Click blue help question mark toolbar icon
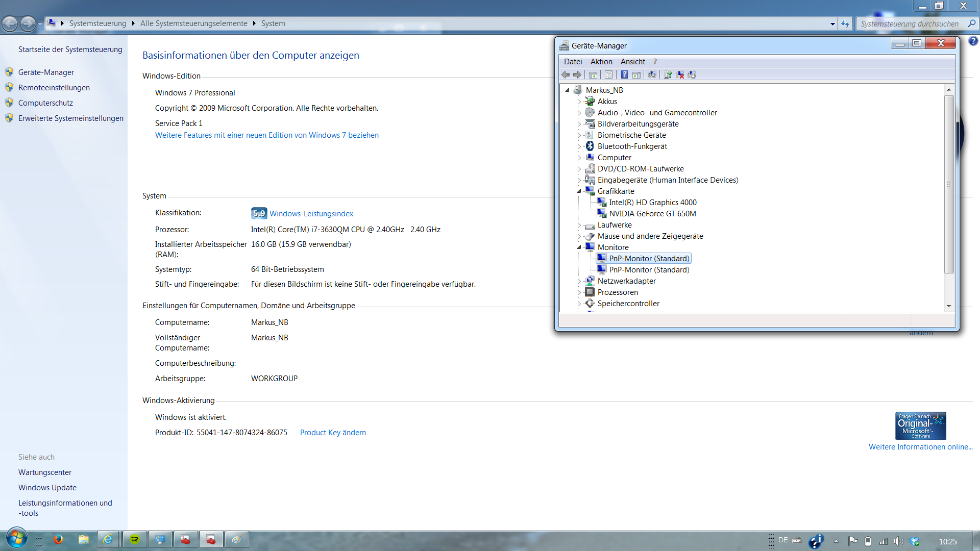The width and height of the screenshot is (980, 551). 624,75
